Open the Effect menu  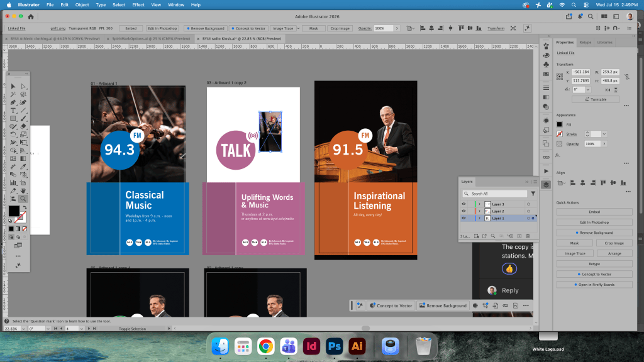point(138,5)
